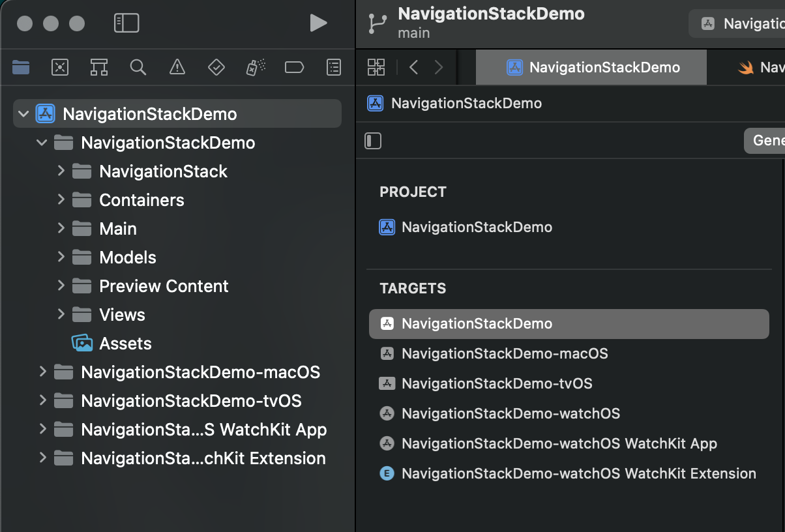Select the watchOS WatchKit Extension target
The width and height of the screenshot is (785, 532).
(578, 473)
